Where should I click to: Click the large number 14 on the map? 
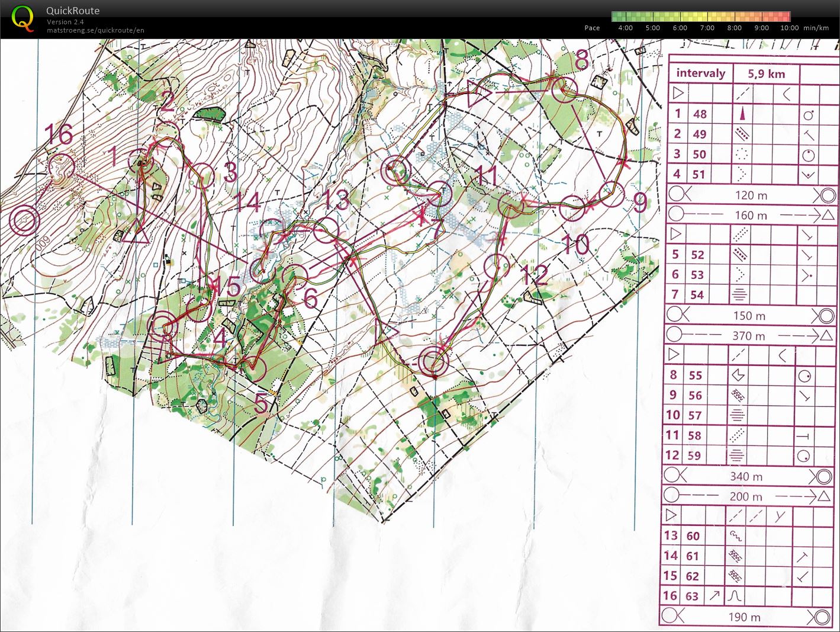click(x=248, y=203)
